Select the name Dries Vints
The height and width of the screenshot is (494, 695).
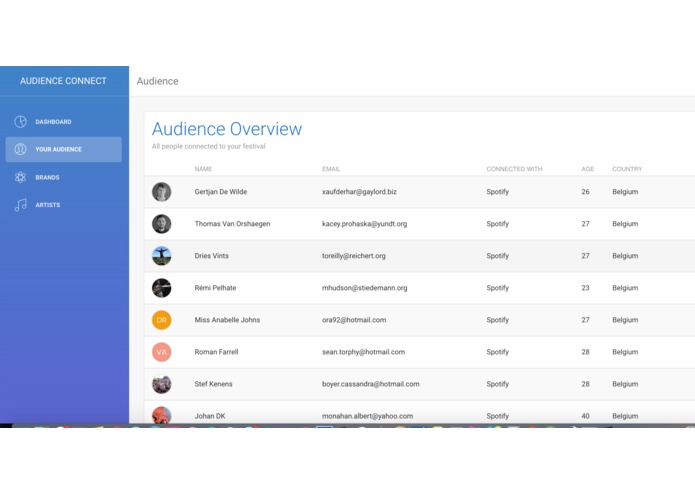click(211, 256)
